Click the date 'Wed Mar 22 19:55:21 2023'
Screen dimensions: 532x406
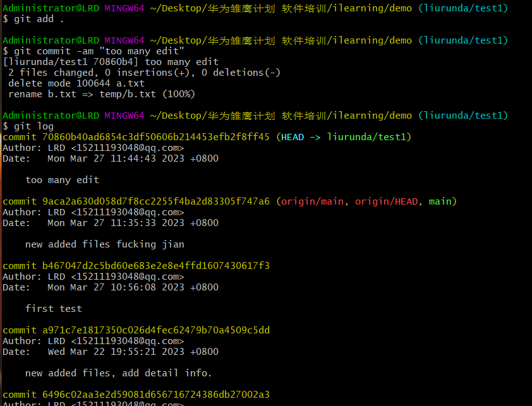pyautogui.click(x=116, y=352)
